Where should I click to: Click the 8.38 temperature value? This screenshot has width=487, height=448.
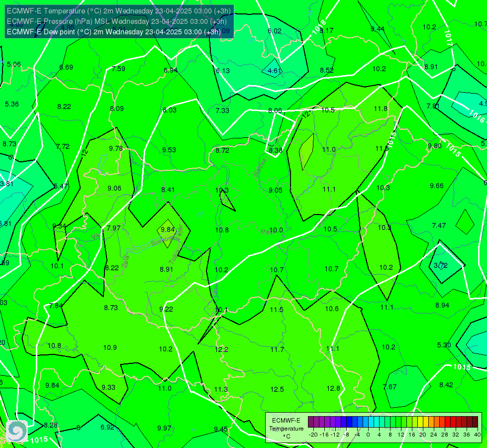tap(276, 150)
